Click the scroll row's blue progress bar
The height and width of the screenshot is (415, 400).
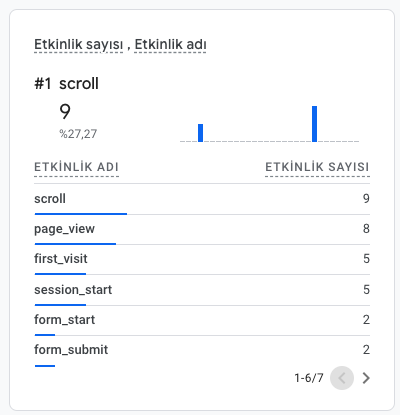point(81,214)
